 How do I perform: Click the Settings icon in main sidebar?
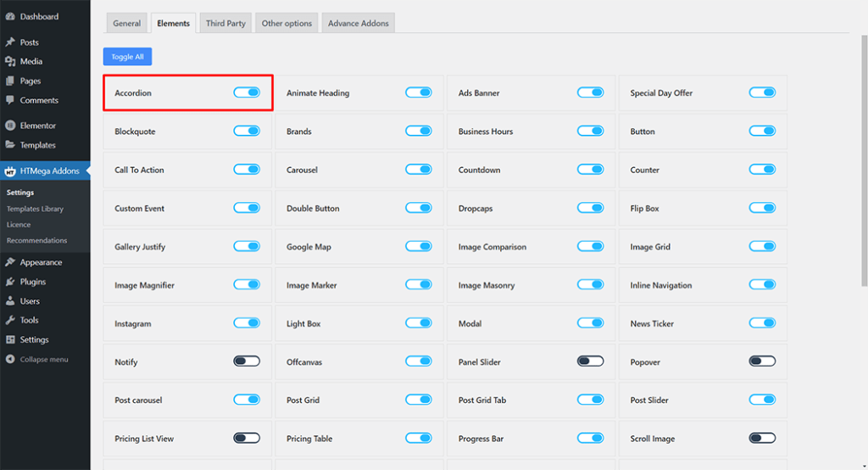coord(10,339)
